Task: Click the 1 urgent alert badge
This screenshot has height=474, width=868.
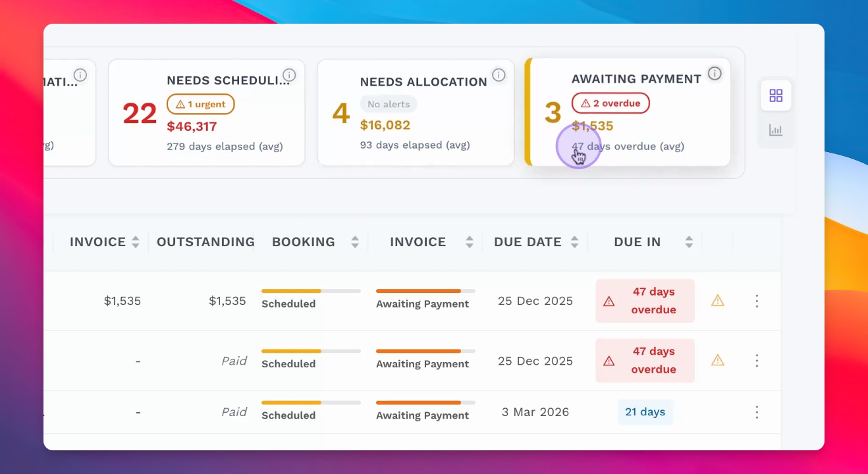Action: 201,104
